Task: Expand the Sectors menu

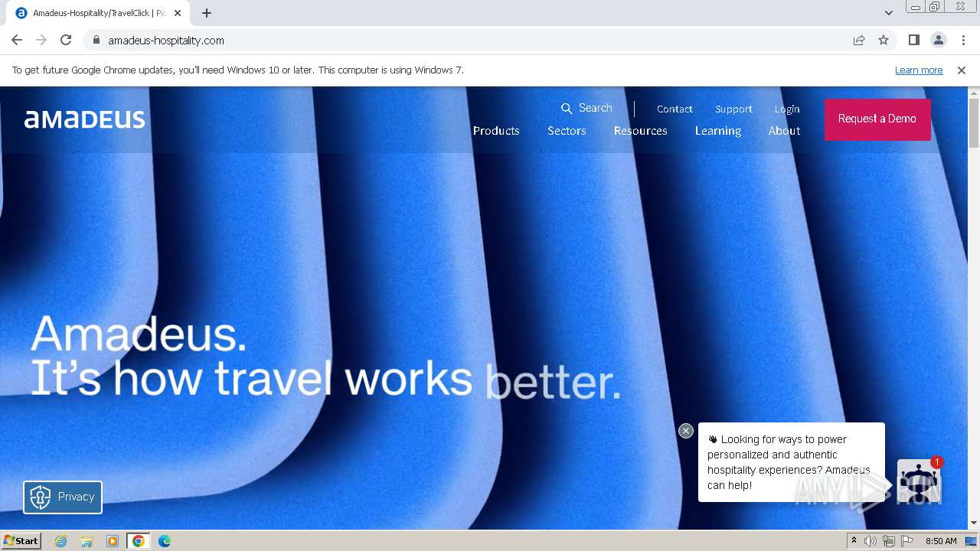Action: click(567, 131)
